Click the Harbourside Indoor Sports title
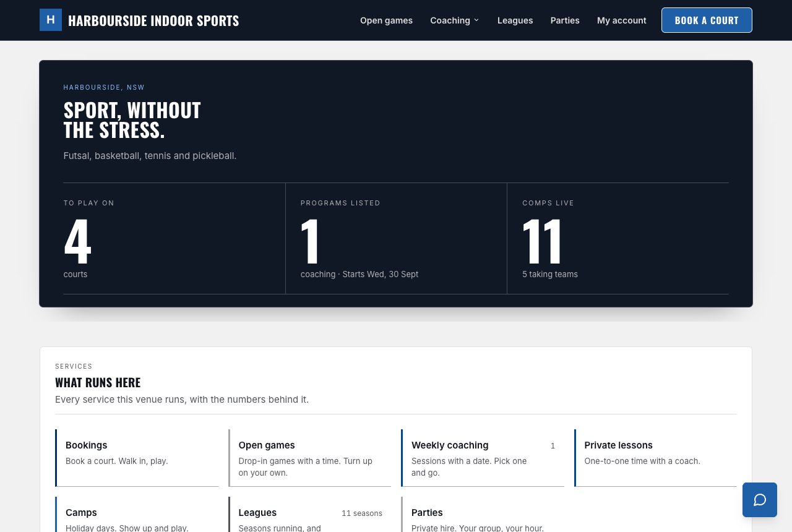Image resolution: width=792 pixels, height=532 pixels. click(153, 20)
